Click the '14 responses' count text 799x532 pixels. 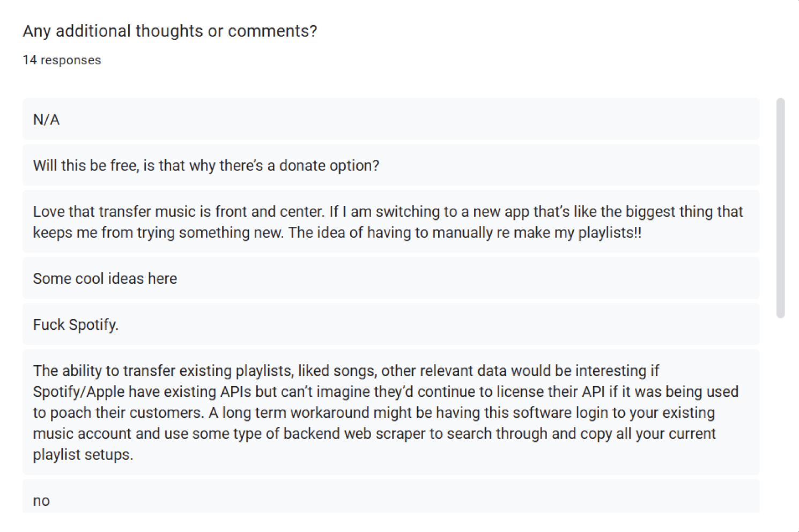tap(62, 60)
